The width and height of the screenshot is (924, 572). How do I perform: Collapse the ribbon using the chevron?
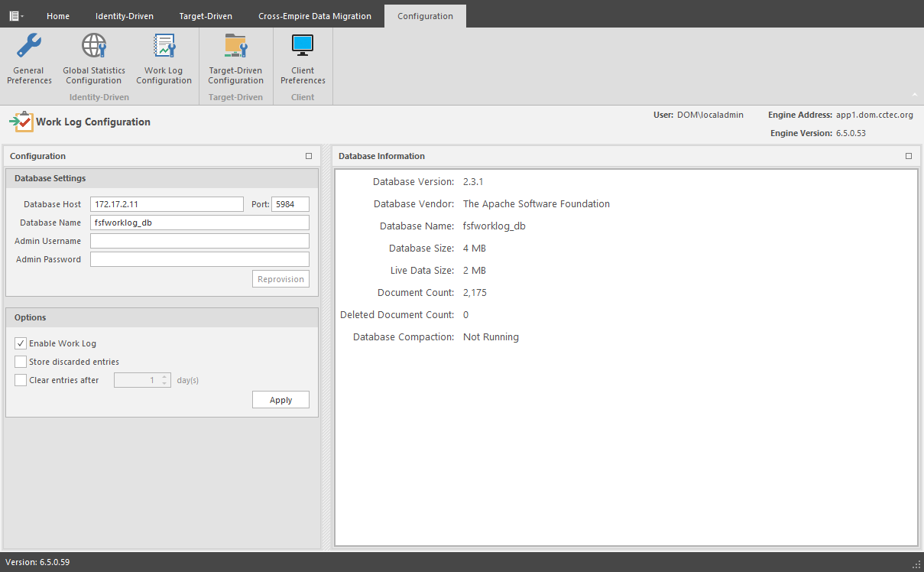pyautogui.click(x=914, y=96)
